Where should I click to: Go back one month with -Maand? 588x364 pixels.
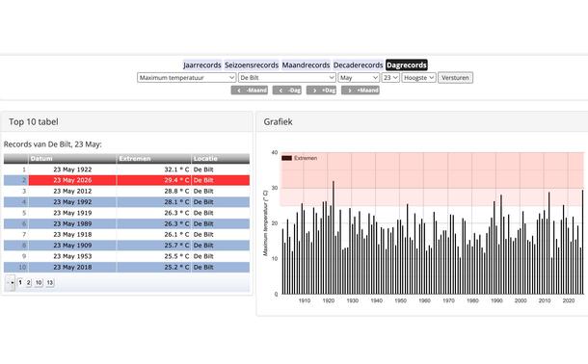(250, 91)
